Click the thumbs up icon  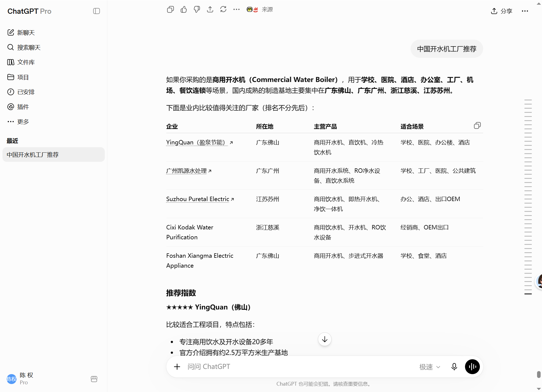pos(184,10)
